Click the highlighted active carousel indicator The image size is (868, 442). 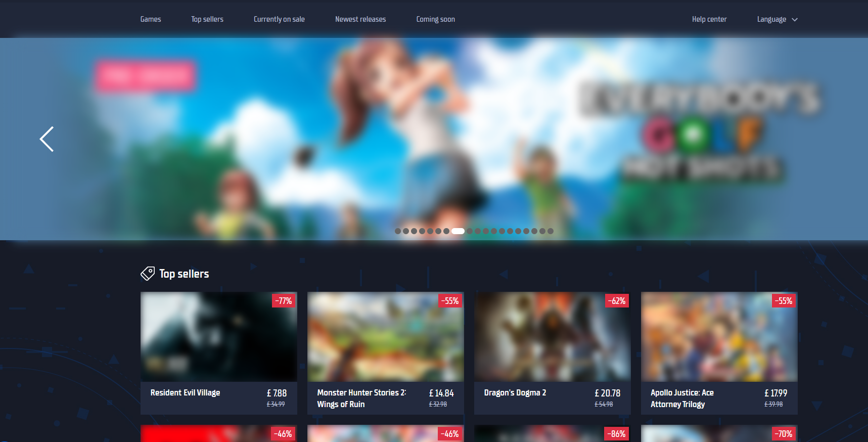[x=458, y=231]
